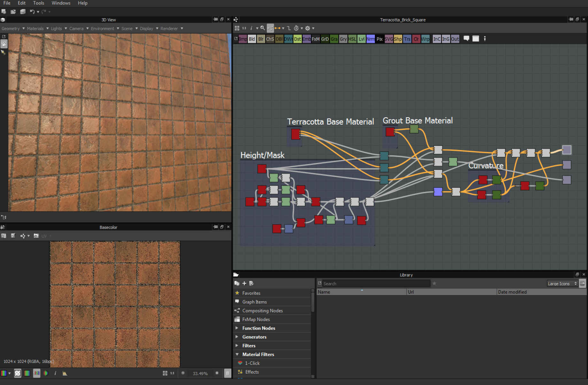
Task: Open the Help menu
Action: tap(83, 3)
